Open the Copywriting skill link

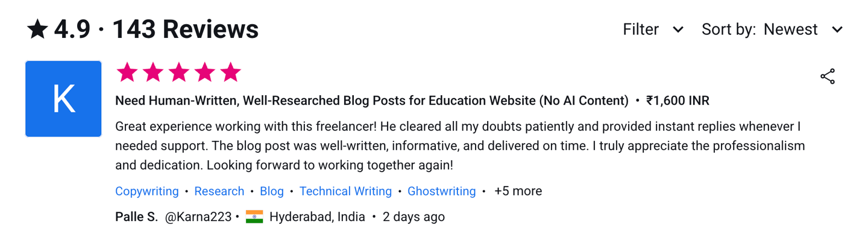pos(147,191)
